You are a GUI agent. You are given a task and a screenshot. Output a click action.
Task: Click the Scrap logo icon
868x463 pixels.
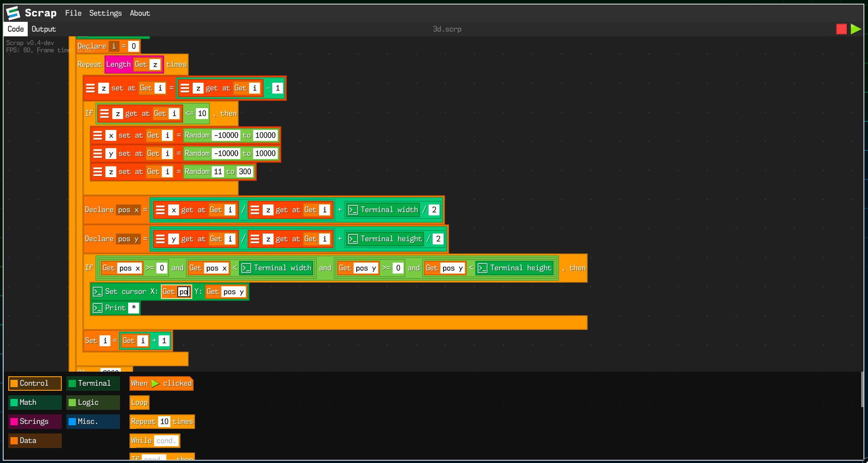point(12,13)
